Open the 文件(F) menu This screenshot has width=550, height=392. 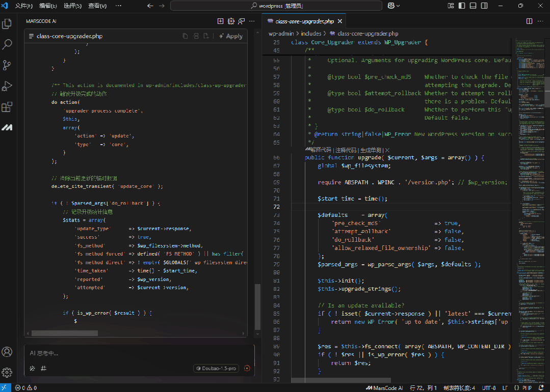(x=23, y=6)
